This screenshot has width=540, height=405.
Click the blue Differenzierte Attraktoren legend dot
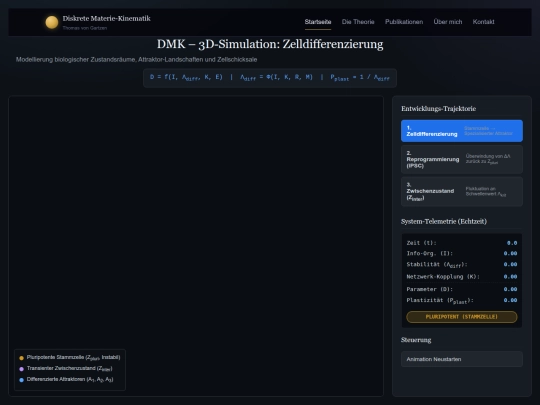pos(21,380)
